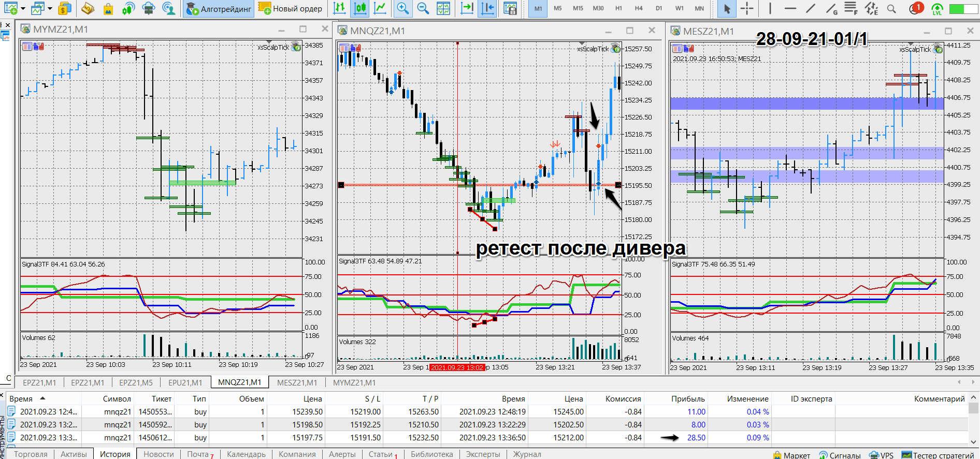Switch to the EPU21,M1 chart tab
Viewport: 980px width, 459px height.
pyautogui.click(x=185, y=382)
